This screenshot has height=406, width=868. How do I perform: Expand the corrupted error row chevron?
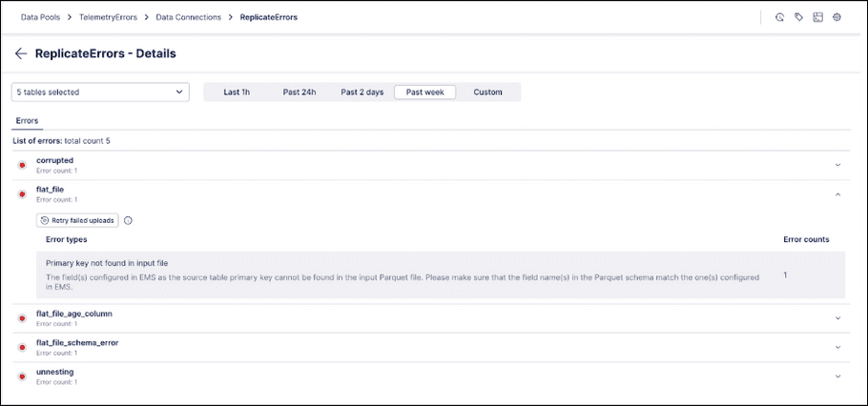pos(837,165)
